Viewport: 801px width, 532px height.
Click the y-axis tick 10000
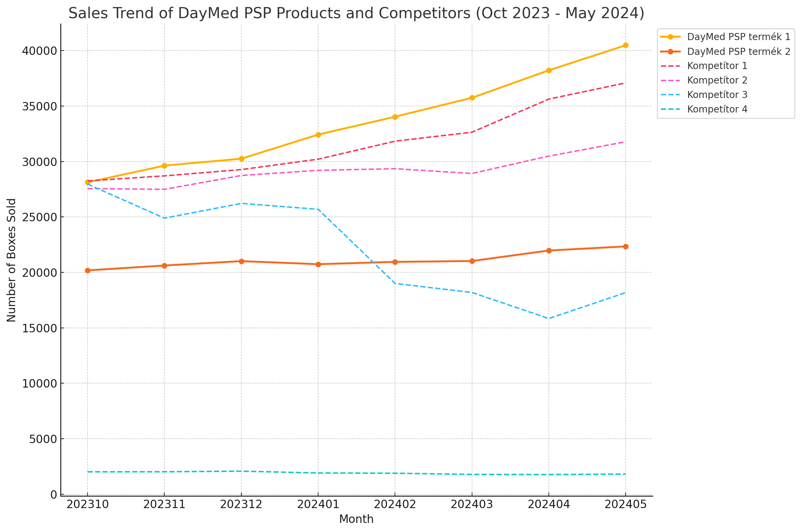pyautogui.click(x=39, y=384)
